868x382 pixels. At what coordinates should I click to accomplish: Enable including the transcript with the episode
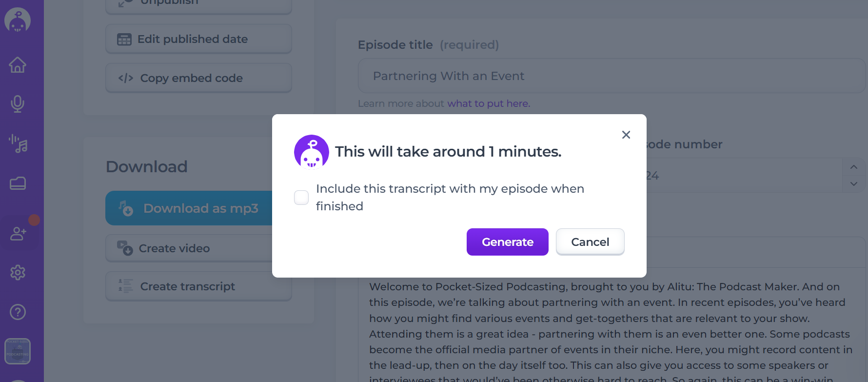(301, 198)
